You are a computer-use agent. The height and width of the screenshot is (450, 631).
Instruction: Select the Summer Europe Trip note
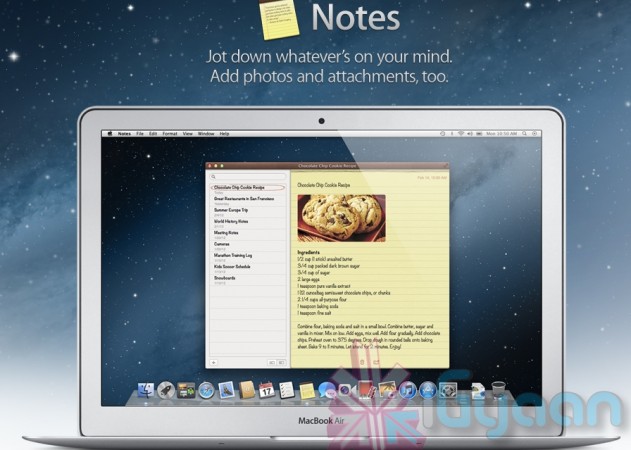click(237, 208)
